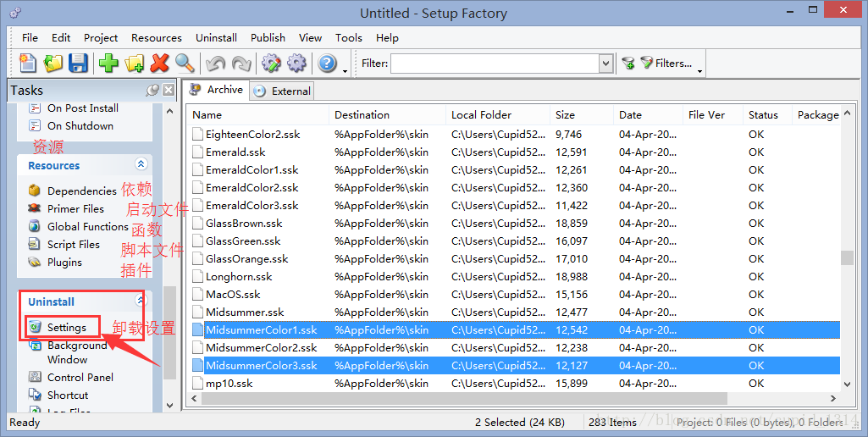The width and height of the screenshot is (868, 437).
Task: Open the Help menu
Action: point(387,37)
